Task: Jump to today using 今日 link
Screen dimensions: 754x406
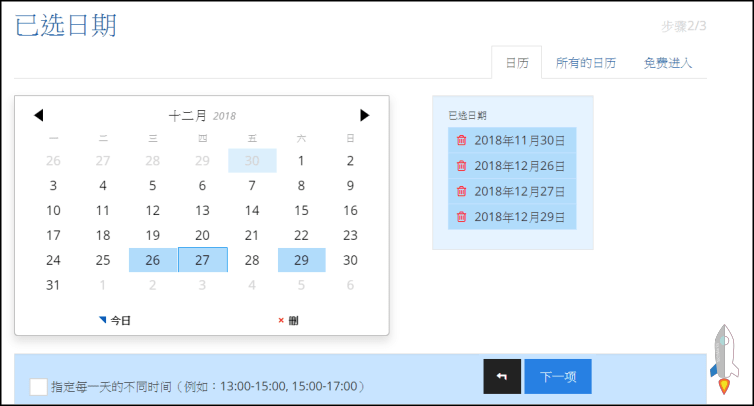Action: point(116,320)
